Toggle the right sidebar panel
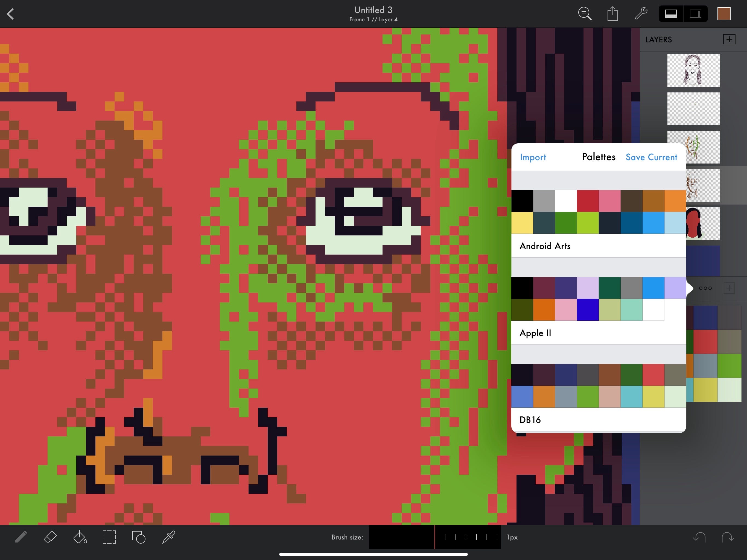 (695, 14)
